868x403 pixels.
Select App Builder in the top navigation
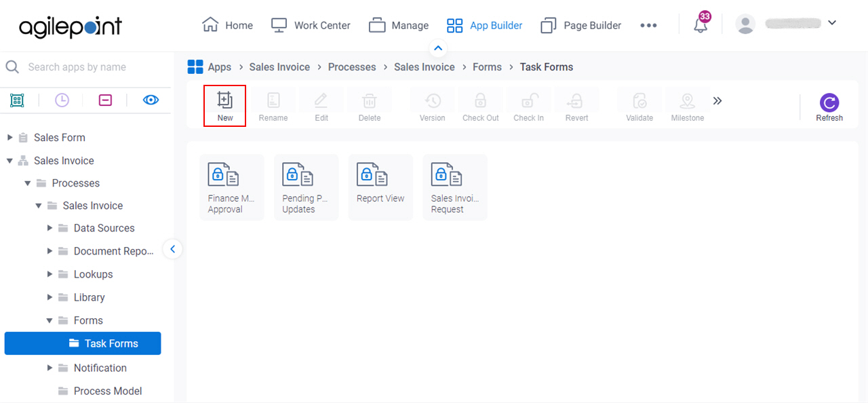484,25
